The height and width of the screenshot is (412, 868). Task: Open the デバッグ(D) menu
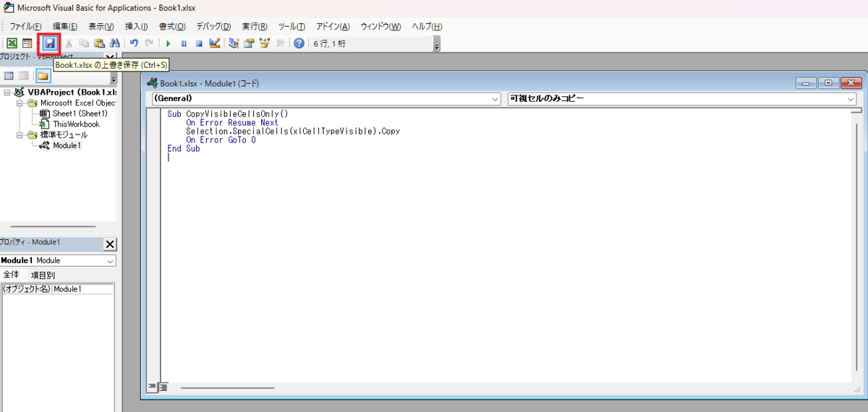coord(213,26)
